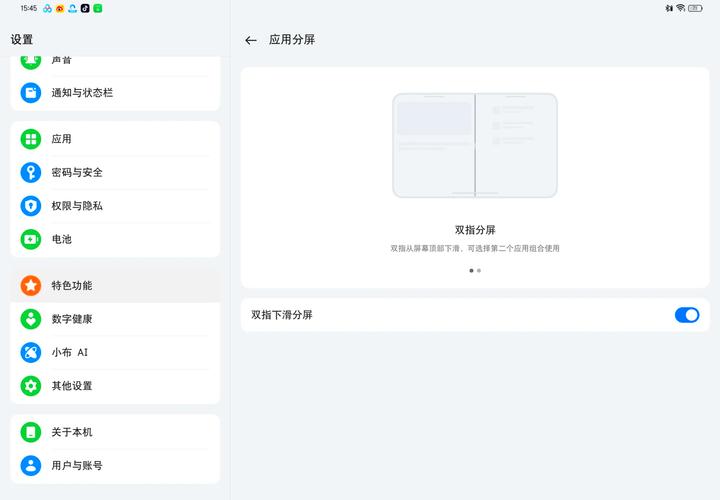Turn off the 双指下滑分屏 switch
The height and width of the screenshot is (500, 720).
click(x=687, y=315)
